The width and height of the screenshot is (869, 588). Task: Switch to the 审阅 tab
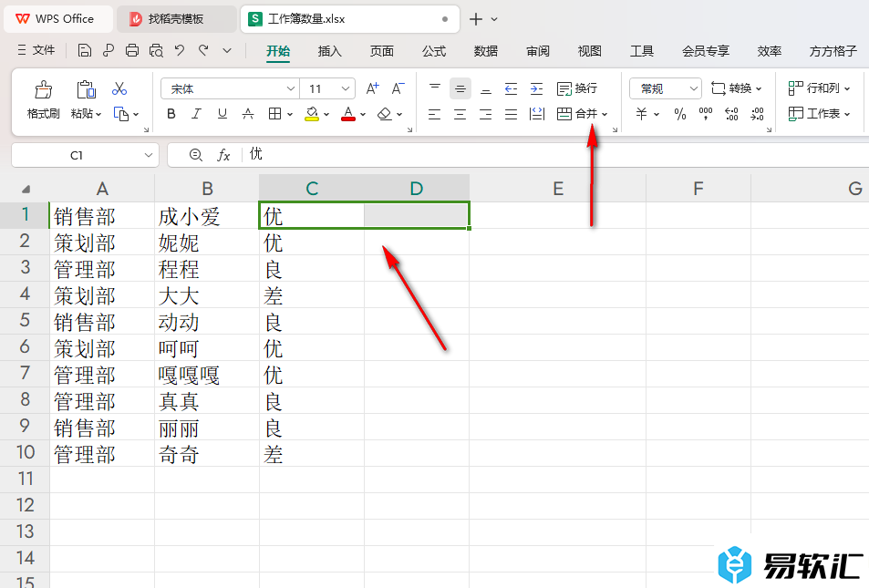tap(538, 51)
